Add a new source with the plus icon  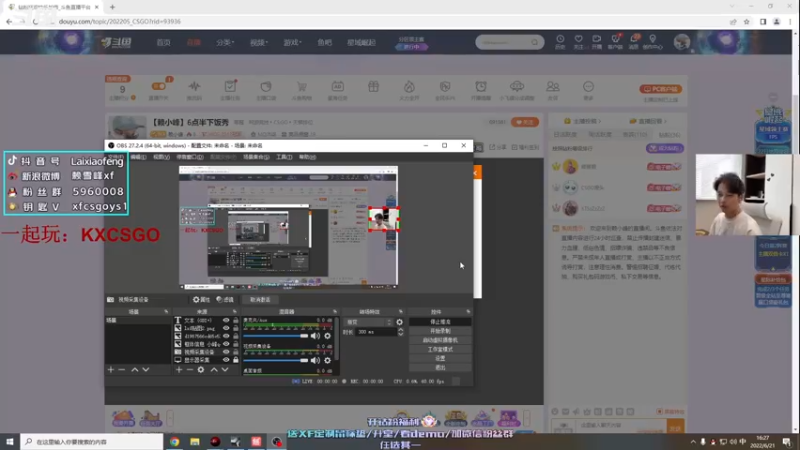pyautogui.click(x=179, y=369)
